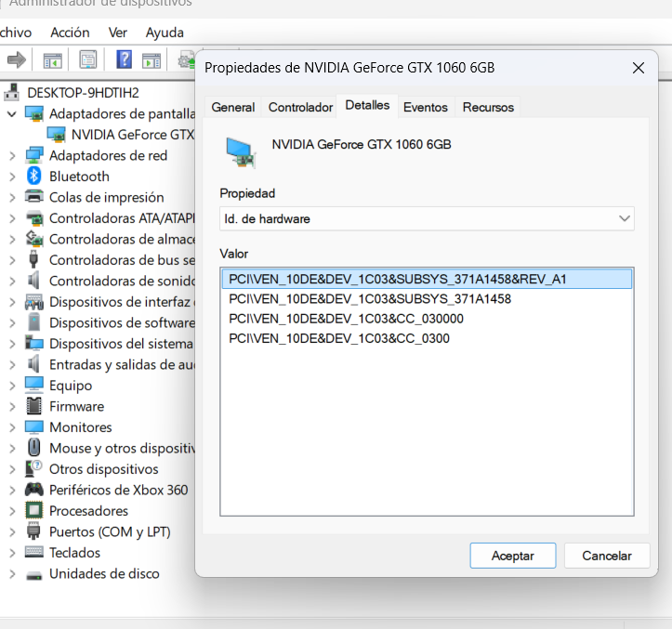672x629 pixels.
Task: Click the Procesadores icon
Action: [34, 510]
